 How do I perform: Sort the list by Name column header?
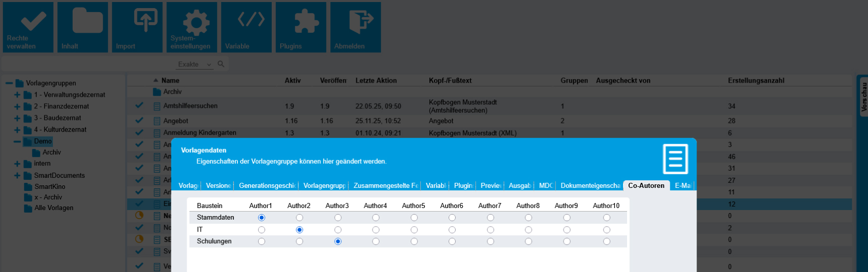170,81
